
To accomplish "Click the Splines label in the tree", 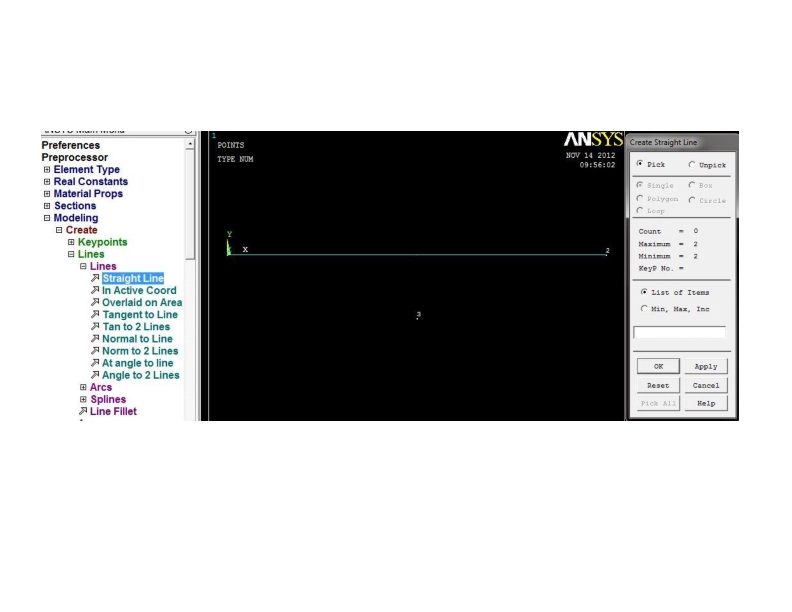I will tap(108, 399).
